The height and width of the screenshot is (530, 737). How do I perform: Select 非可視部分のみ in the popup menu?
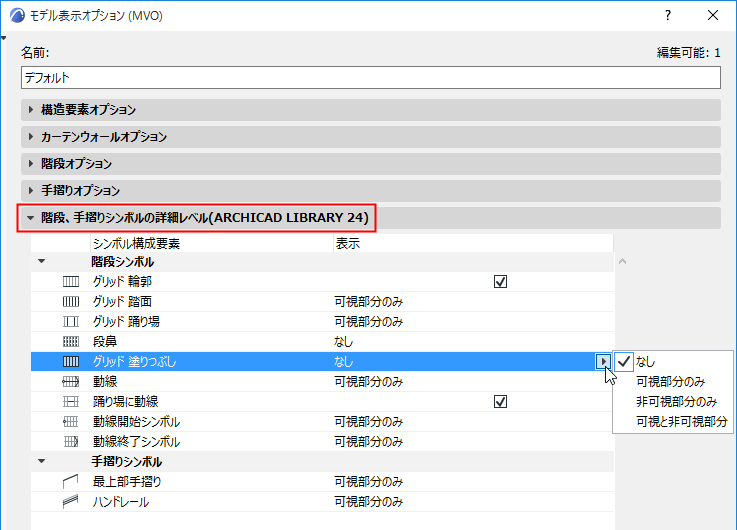click(673, 402)
